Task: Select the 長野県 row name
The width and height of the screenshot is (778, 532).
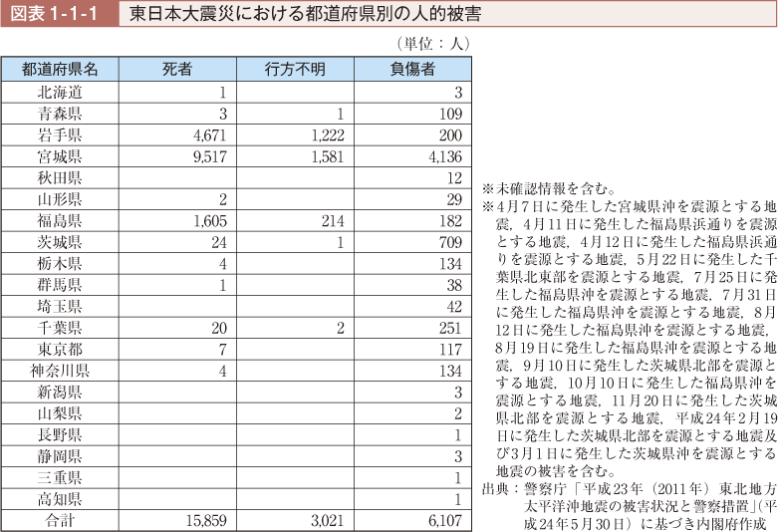Action: tap(60, 434)
